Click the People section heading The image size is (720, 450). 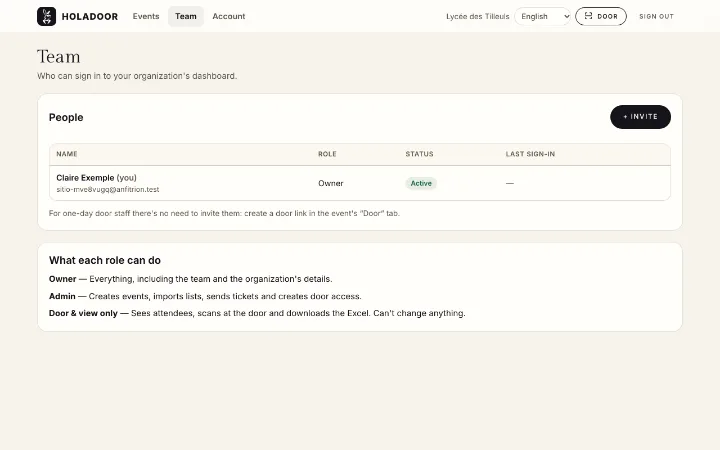tap(66, 118)
